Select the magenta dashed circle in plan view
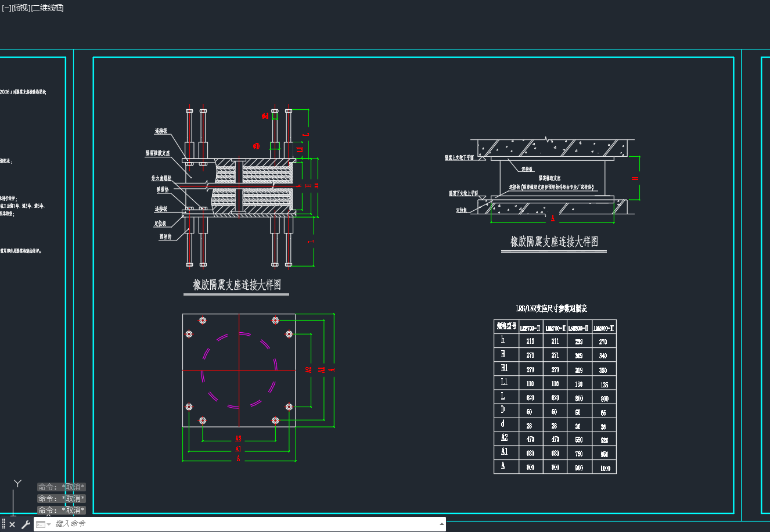 coord(239,371)
